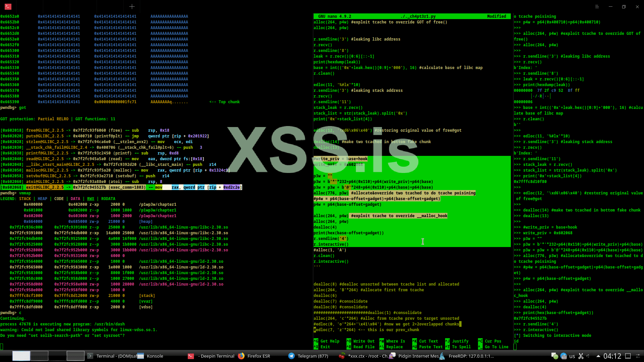The image size is (644, 362).
Task: Click the clipboard scissors tray icon
Action: [581, 356]
